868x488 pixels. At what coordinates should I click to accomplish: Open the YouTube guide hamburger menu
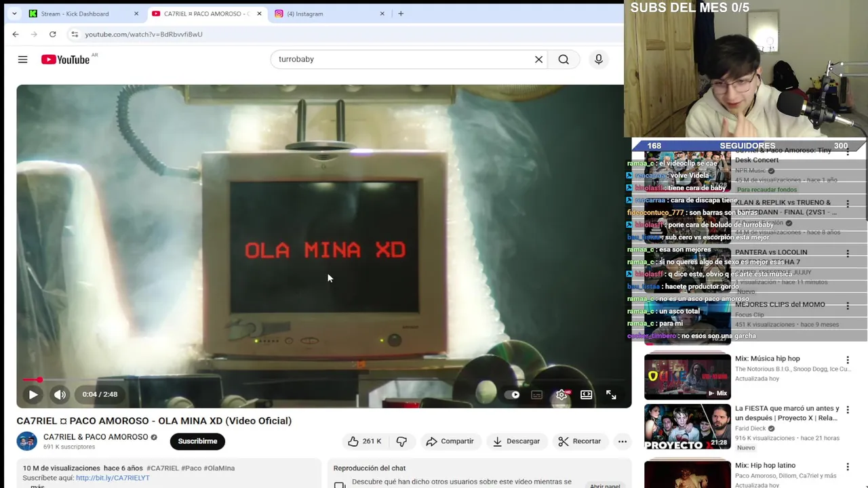pos(22,60)
